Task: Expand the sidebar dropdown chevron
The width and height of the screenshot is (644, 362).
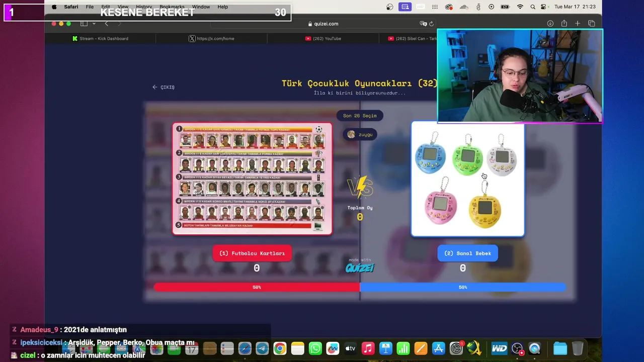Action: point(94,24)
